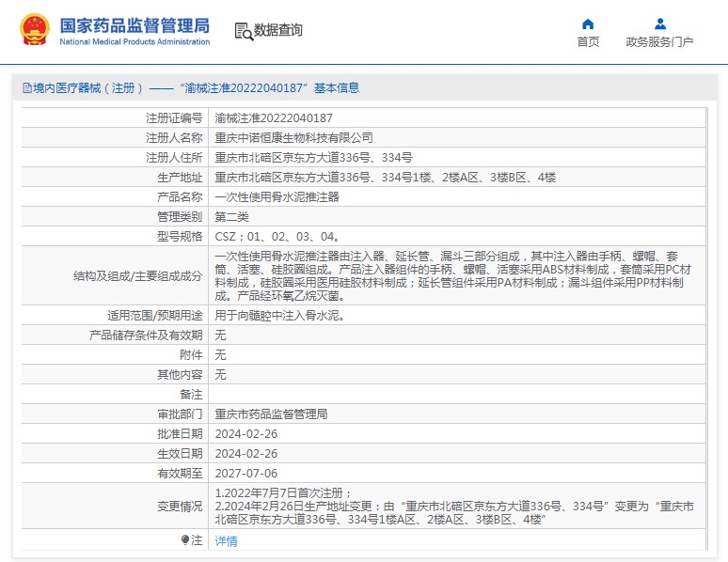Viewport: 728px width, 562px height.
Task: Select registration number value 渝械注准20222040187 in table
Action: point(274,118)
